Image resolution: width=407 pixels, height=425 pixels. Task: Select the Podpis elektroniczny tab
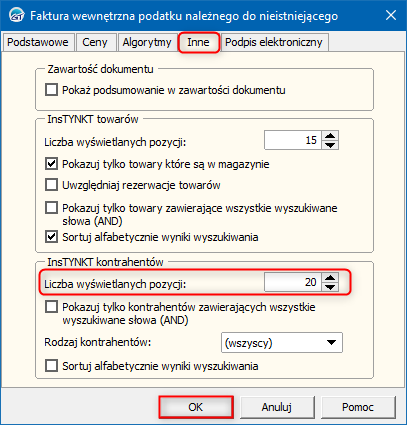pos(274,42)
